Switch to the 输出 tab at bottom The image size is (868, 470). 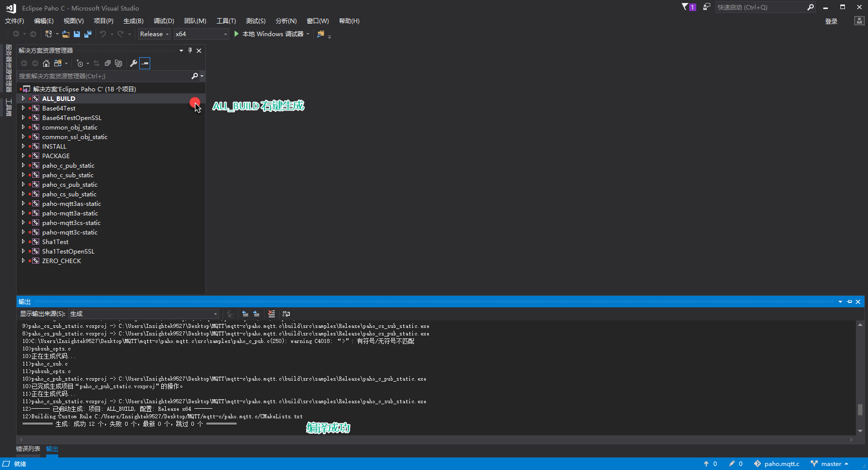point(52,449)
